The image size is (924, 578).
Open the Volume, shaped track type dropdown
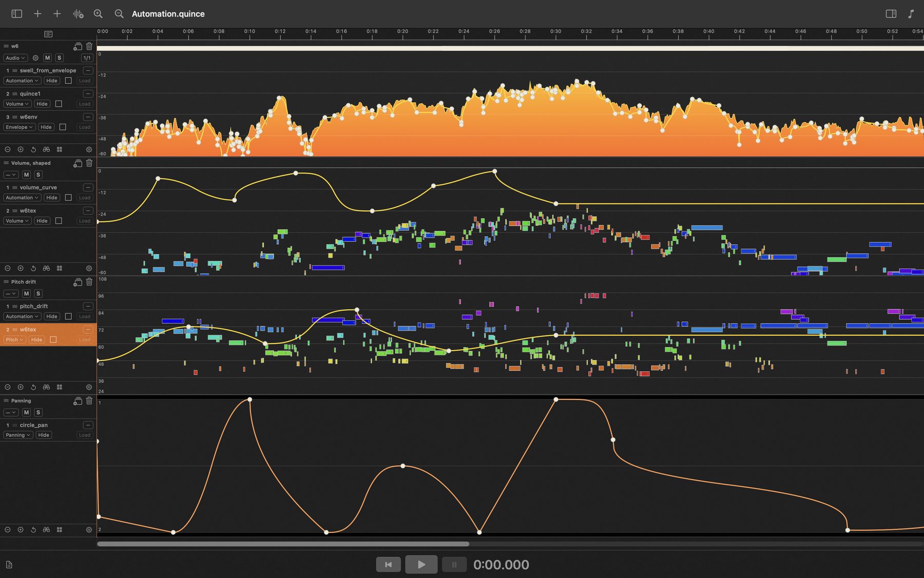point(11,175)
